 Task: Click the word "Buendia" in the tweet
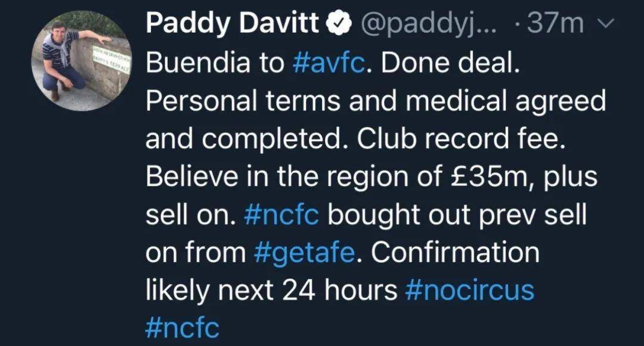197,63
